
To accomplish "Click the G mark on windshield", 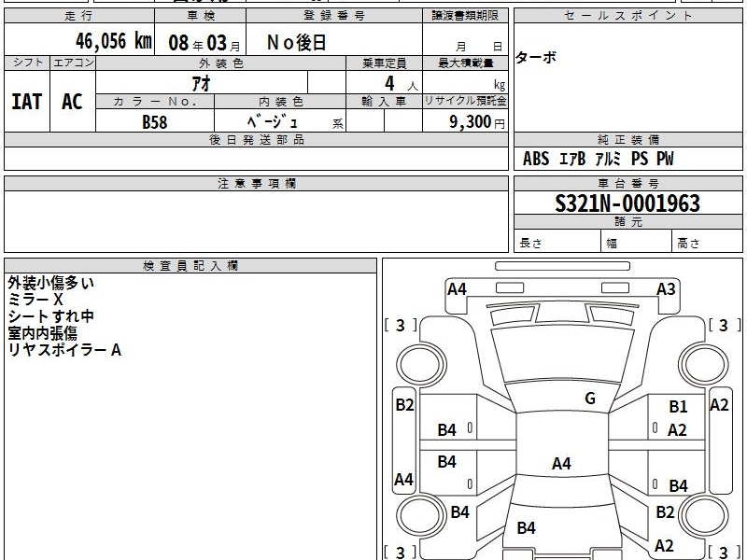I will [590, 399].
